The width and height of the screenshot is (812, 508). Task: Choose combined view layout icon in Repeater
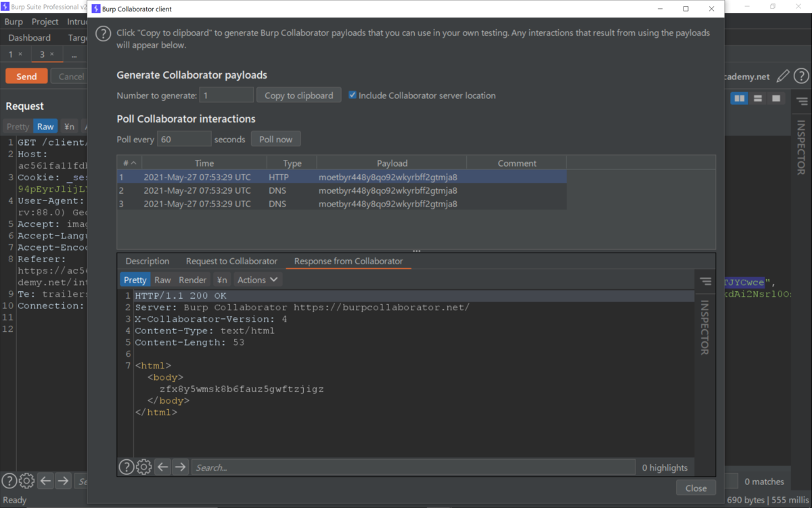[776, 99]
